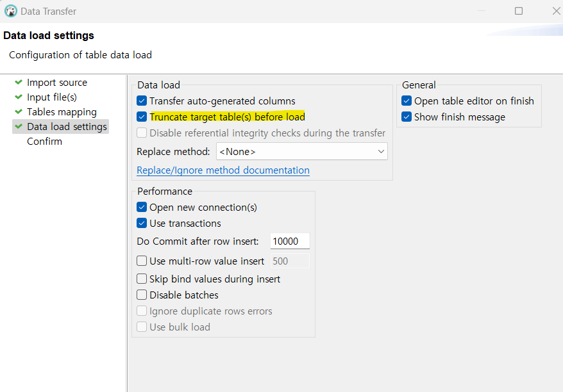Disable Open table editor on finish
The image size is (563, 392).
pos(407,101)
